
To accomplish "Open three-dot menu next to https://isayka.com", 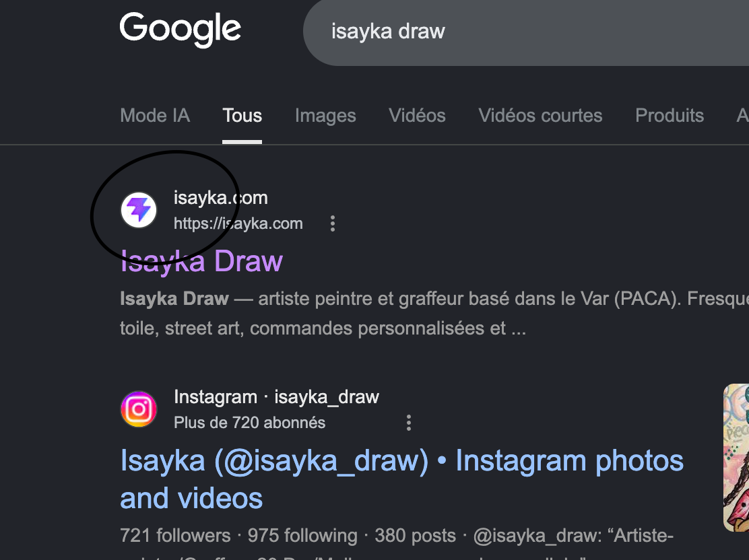I will 333,223.
